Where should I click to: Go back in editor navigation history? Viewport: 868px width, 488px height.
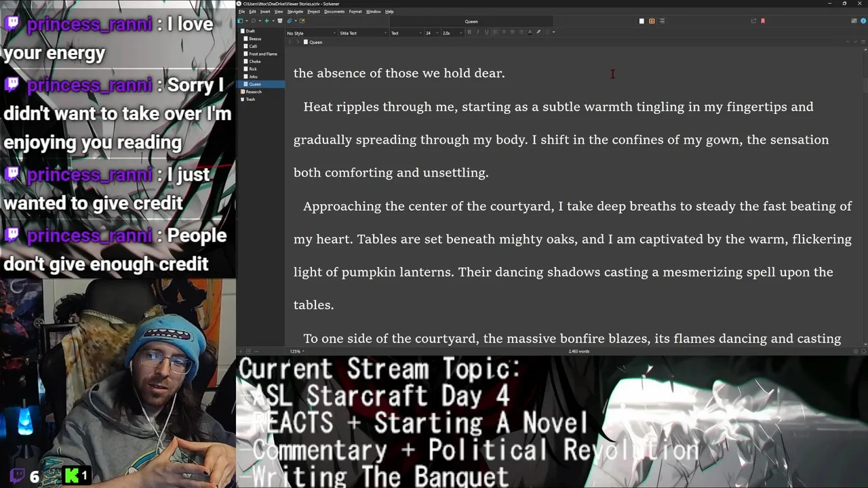click(290, 42)
